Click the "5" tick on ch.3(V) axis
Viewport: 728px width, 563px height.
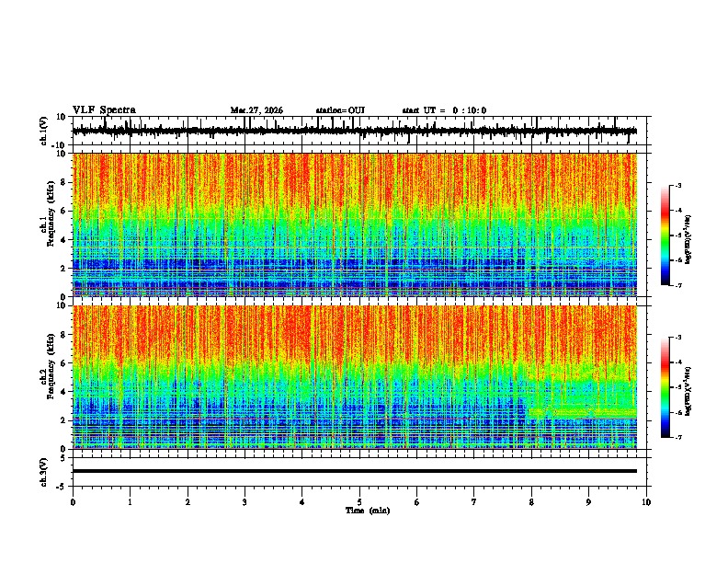click(63, 458)
